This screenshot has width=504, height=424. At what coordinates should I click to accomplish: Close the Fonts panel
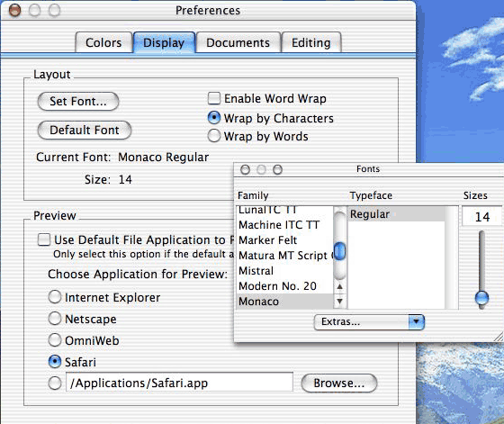coord(245,169)
